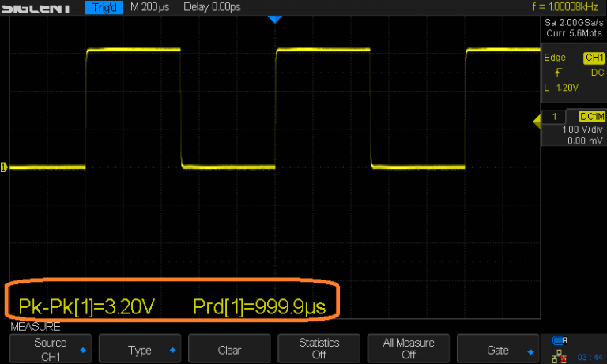This screenshot has width=607, height=364.
Task: Expand the Gate submenu
Action: pyautogui.click(x=498, y=350)
